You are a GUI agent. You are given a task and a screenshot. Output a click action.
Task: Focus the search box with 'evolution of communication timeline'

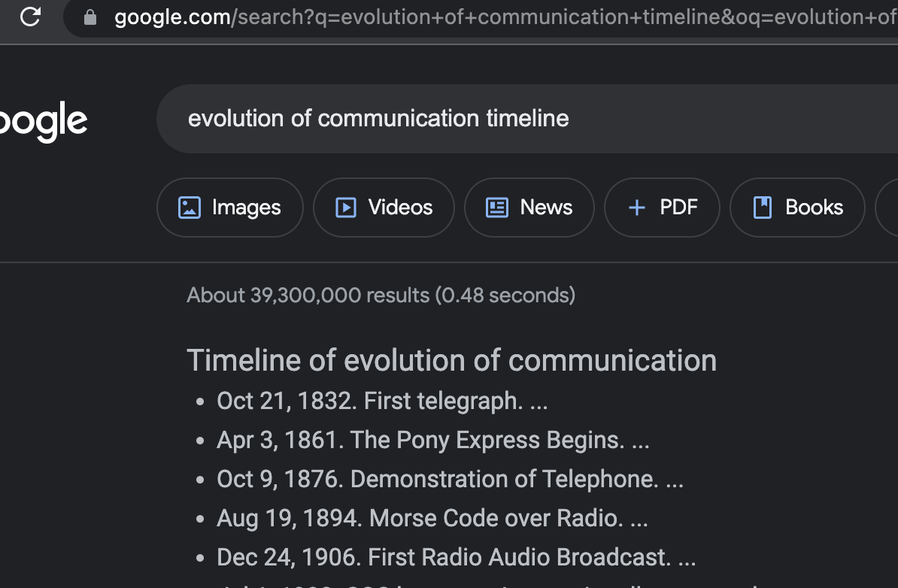pyautogui.click(x=527, y=119)
